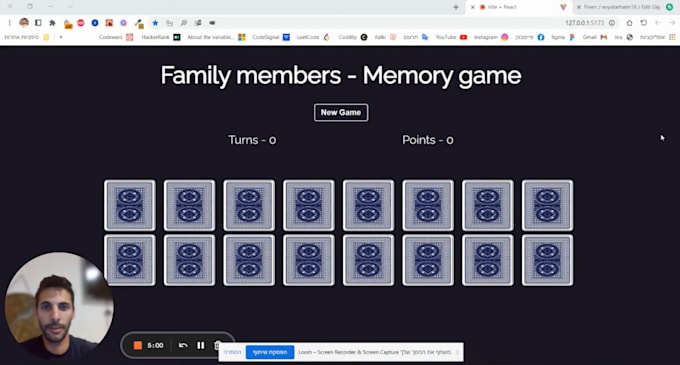Open the Facebook bookmark

click(529, 37)
